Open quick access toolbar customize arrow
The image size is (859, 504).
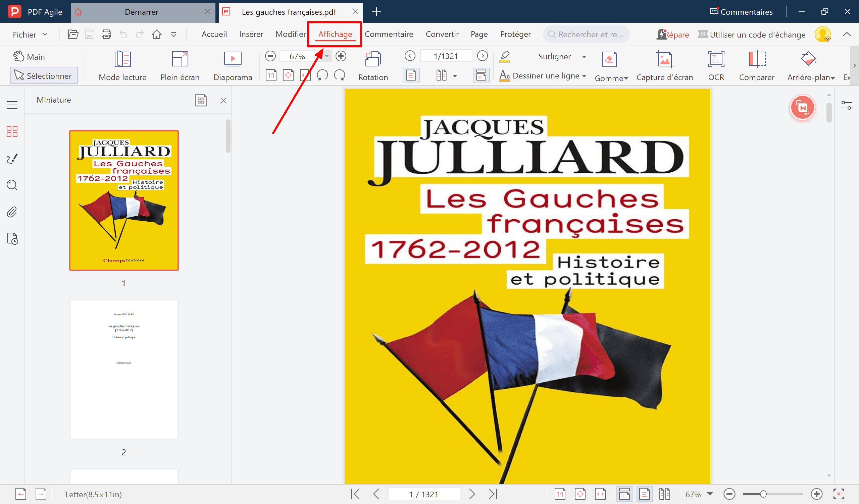174,35
